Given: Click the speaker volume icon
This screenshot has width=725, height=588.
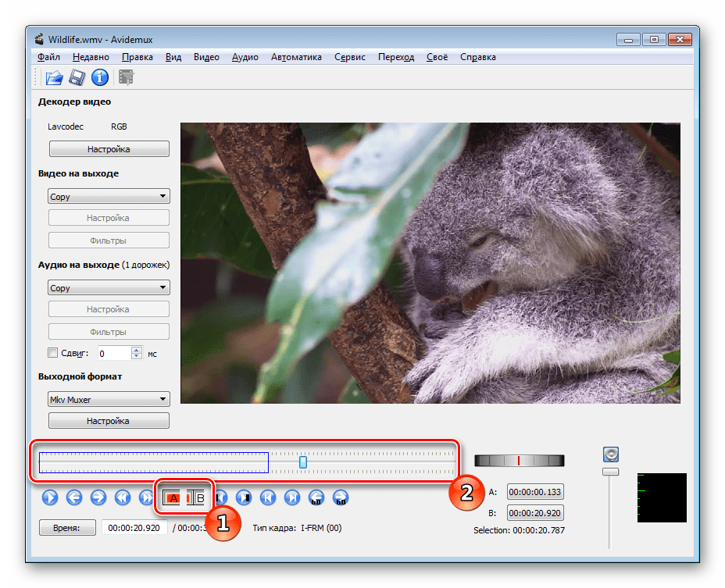Looking at the screenshot, I should [611, 454].
